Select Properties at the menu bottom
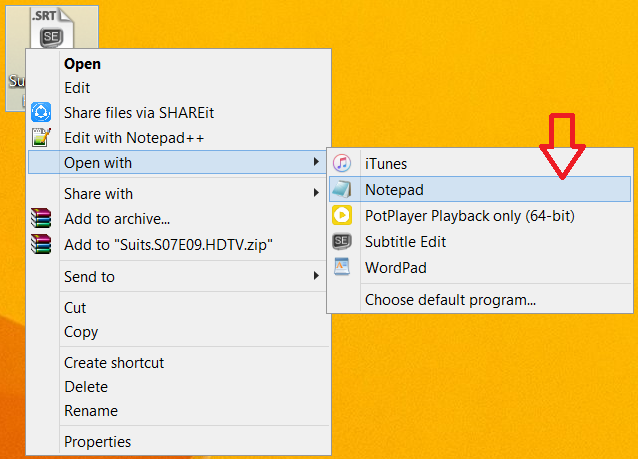Viewport: 638px width, 459px height. 97,441
